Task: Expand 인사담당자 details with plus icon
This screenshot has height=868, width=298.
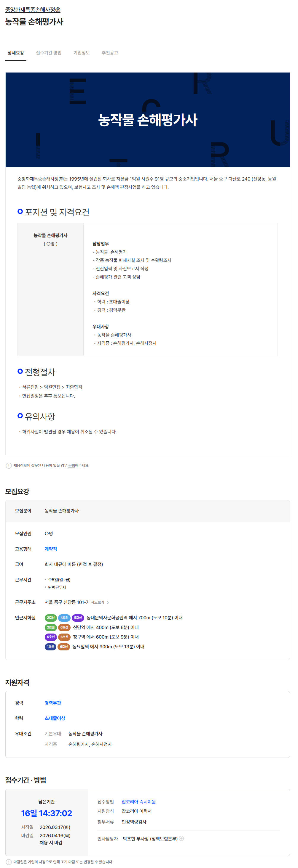Action: 181,838
